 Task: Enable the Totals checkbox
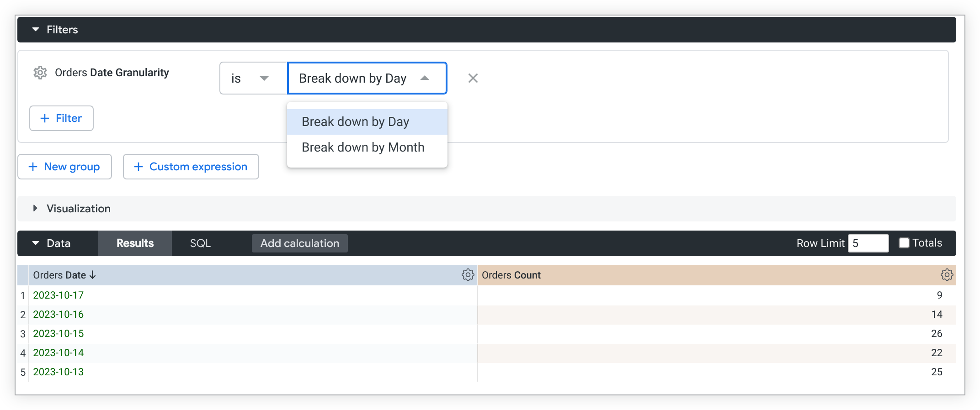[904, 243]
